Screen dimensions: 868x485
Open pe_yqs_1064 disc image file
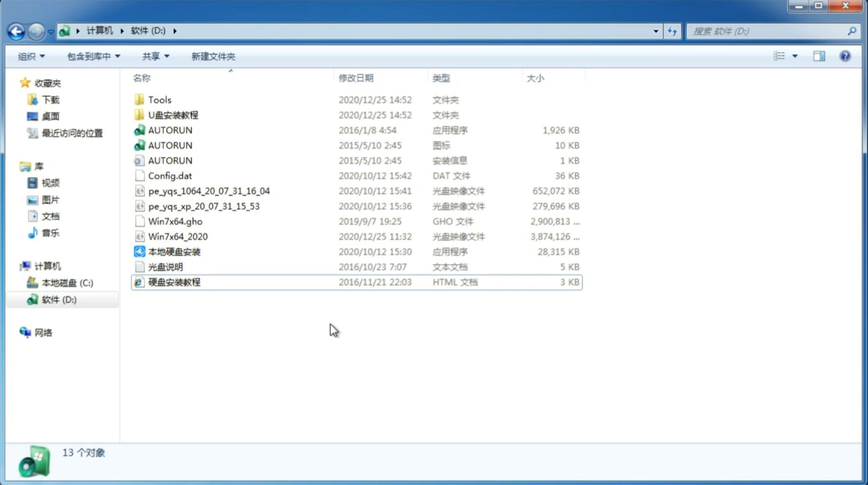(x=209, y=191)
